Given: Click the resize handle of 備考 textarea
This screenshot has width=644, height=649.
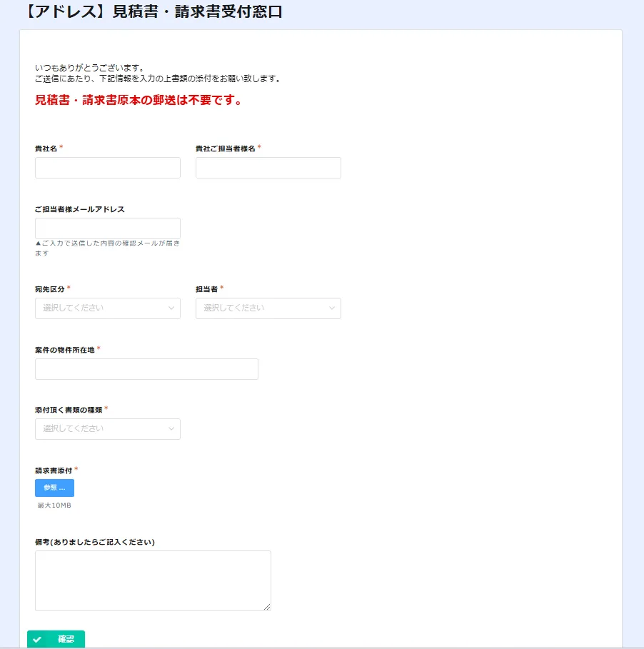Looking at the screenshot, I should coord(268,608).
